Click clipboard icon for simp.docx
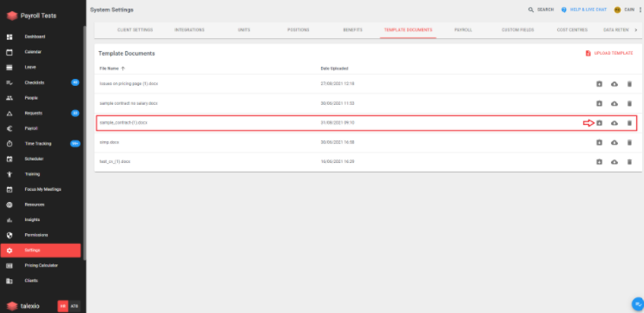This screenshot has width=644, height=313. pyautogui.click(x=599, y=142)
